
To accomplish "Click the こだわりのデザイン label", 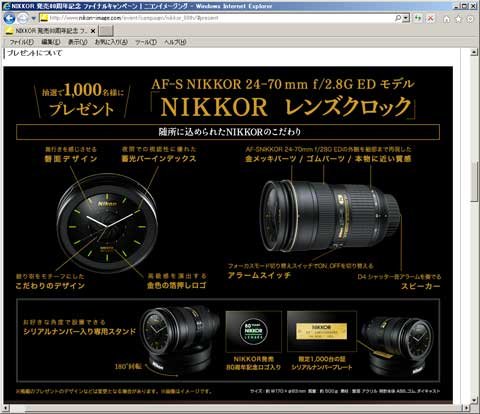I will coord(50,286).
